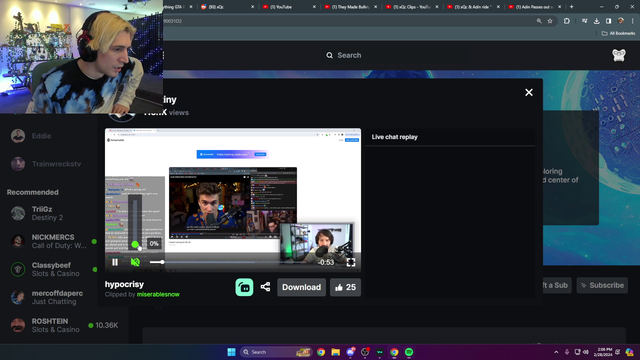Screen dimensions: 640x360
Task: Open OBS Studio from the taskbar
Action: point(365,352)
